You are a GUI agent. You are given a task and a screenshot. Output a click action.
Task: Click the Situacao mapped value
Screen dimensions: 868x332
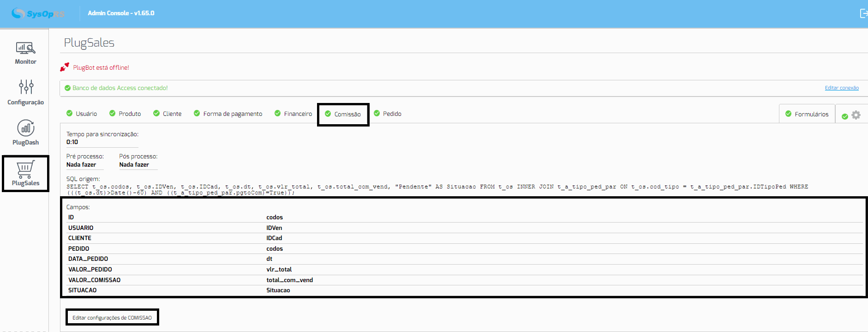pyautogui.click(x=278, y=290)
